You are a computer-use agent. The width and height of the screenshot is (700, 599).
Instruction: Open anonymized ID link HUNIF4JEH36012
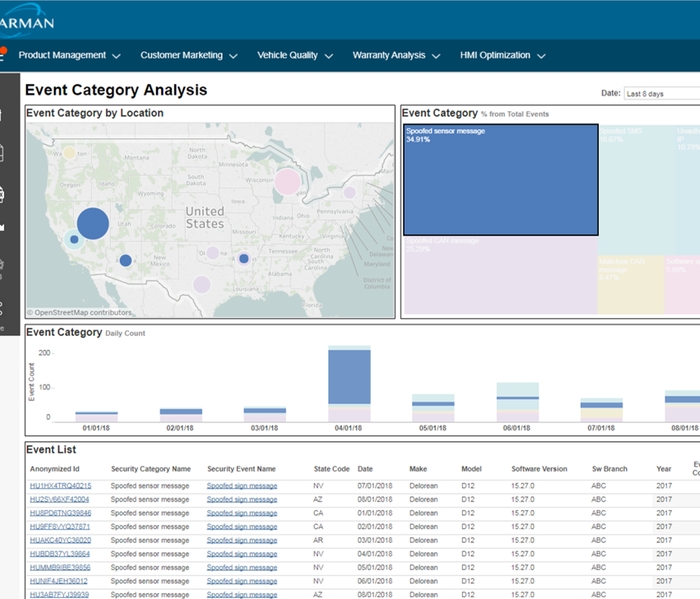(x=58, y=581)
